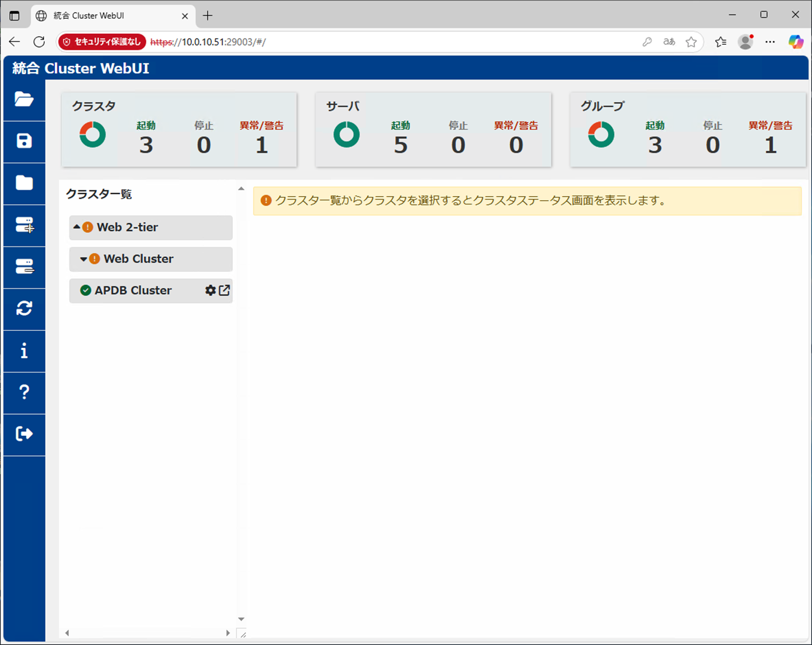
Task: Click warning icon beside Web 2-tier
Action: (88, 227)
